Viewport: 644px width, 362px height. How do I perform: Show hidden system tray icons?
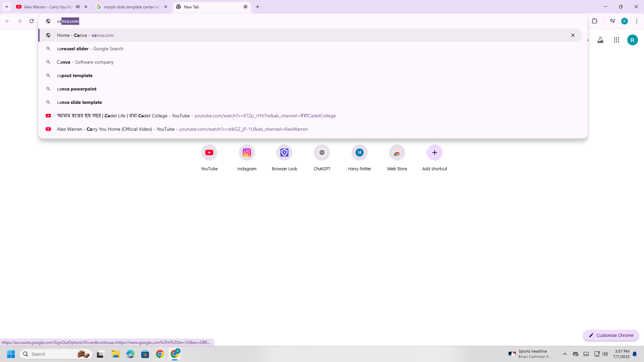pos(565,354)
